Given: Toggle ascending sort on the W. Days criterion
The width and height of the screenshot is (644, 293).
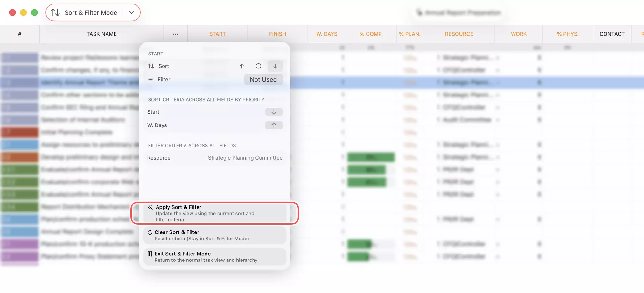Looking at the screenshot, I should click(x=274, y=125).
